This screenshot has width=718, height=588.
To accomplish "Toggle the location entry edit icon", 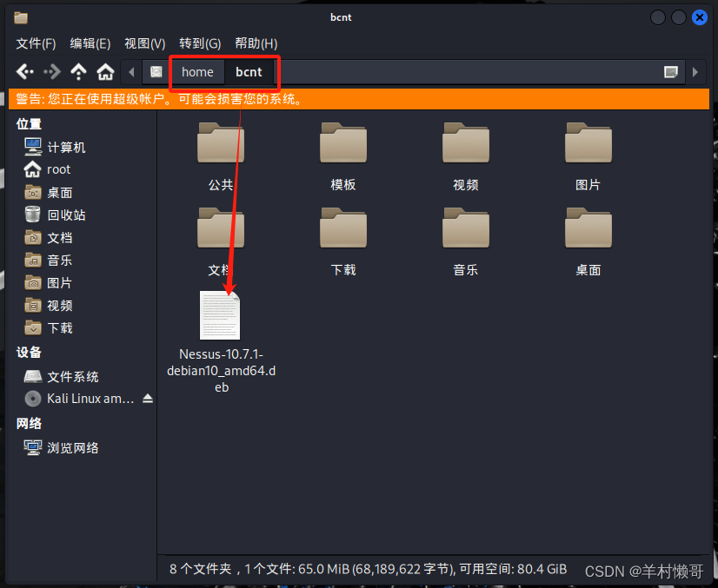I will pyautogui.click(x=671, y=72).
